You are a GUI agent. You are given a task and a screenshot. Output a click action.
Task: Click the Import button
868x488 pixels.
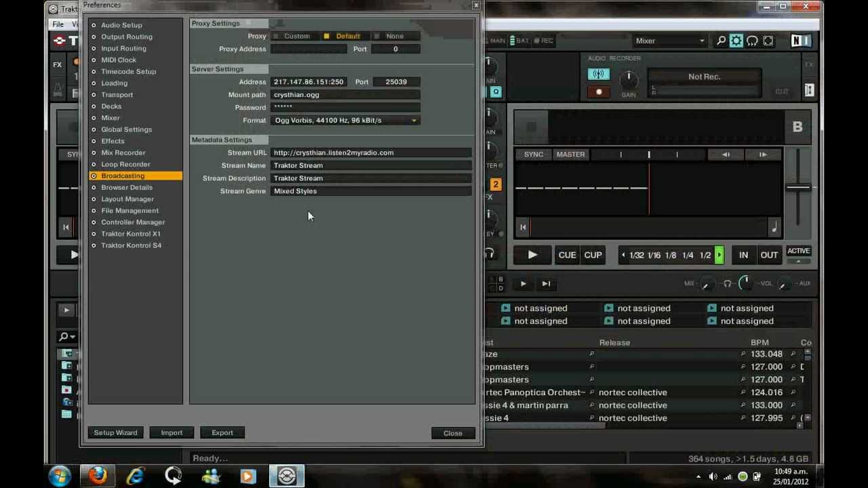pos(172,432)
